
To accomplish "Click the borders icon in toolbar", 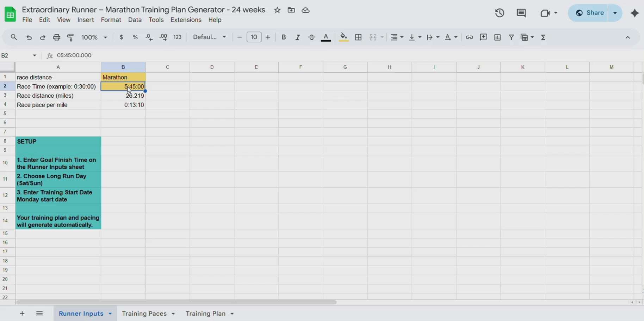I will tap(358, 37).
